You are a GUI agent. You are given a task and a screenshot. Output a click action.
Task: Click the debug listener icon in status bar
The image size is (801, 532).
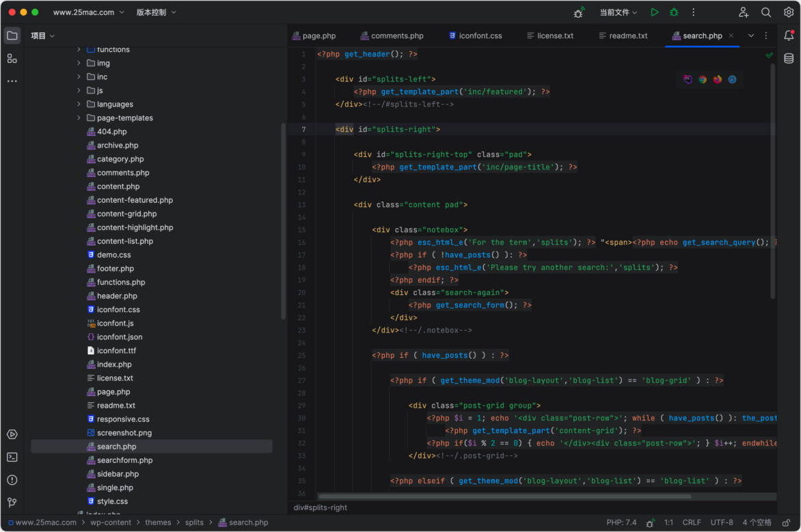pos(650,523)
